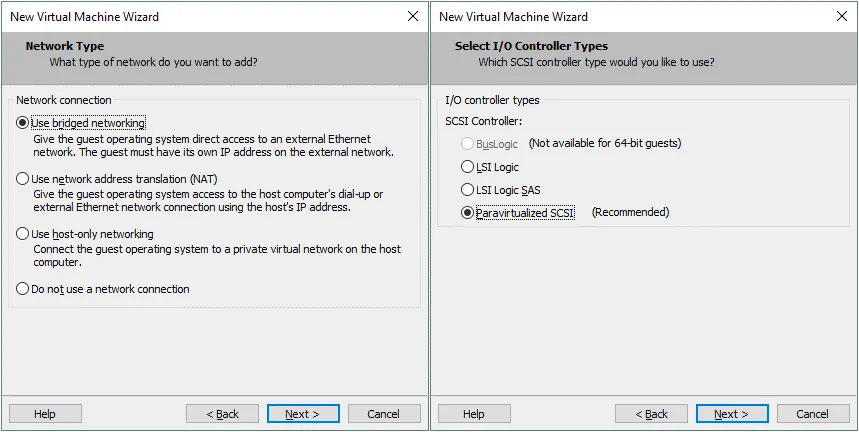The image size is (859, 432).
Task: Choose Use network address translation (NAT)
Action: point(24,178)
